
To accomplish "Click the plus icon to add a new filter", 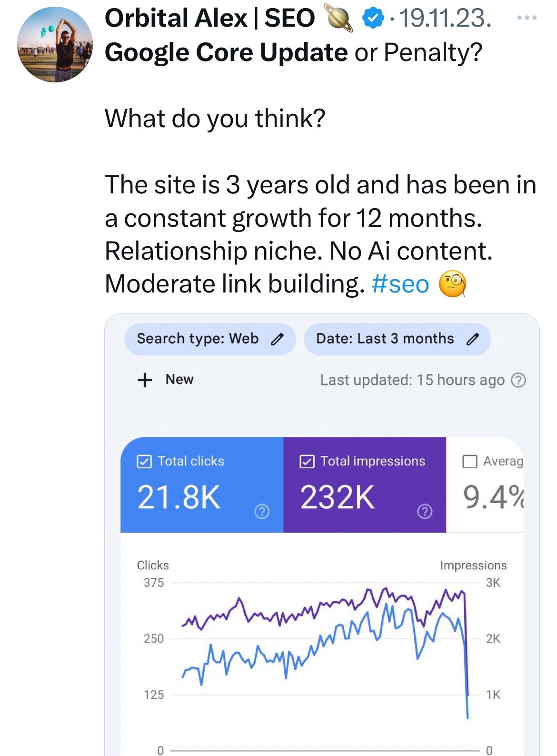I will coord(145,380).
